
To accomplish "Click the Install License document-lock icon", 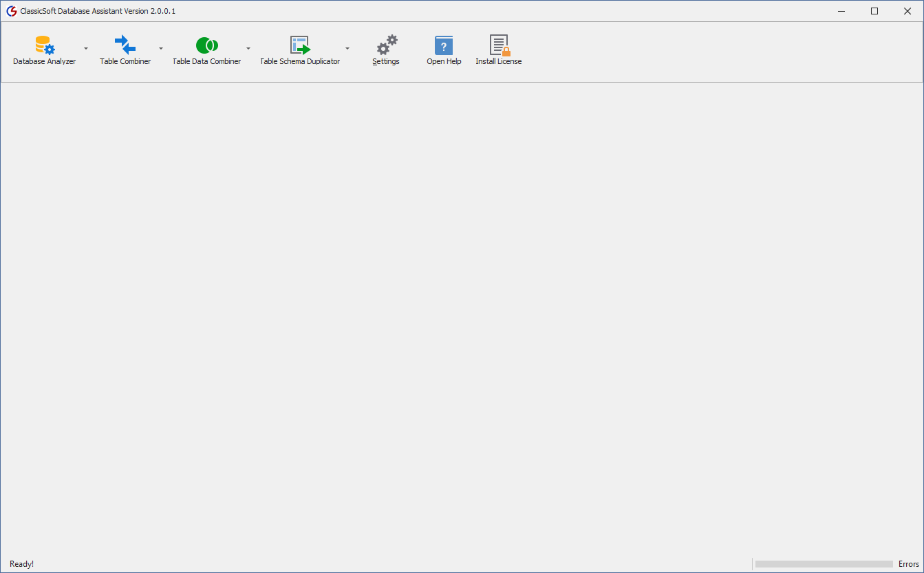I will (499, 45).
